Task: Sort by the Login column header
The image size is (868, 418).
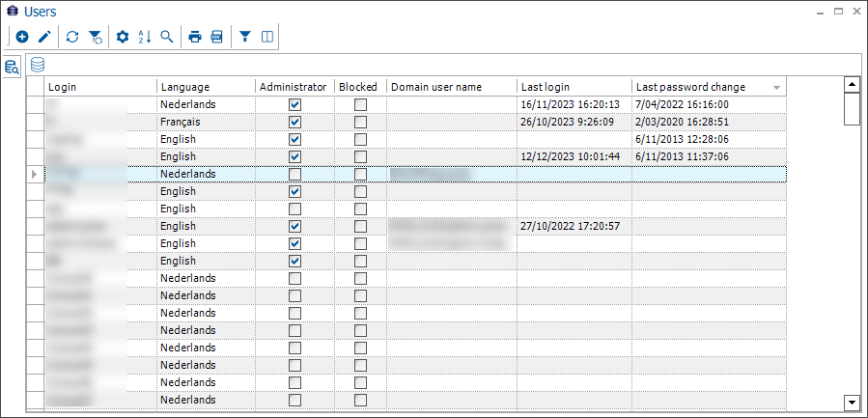Action: pyautogui.click(x=100, y=87)
